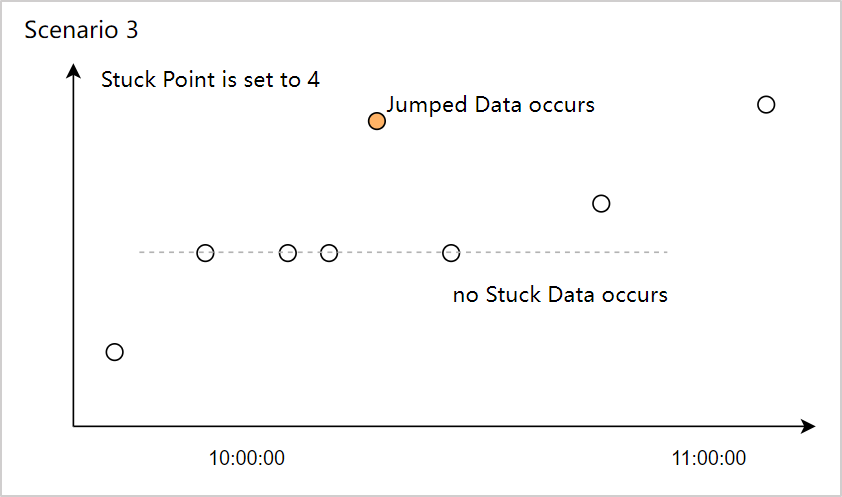Select the white circle between dashed line and top-right point
This screenshot has height=497, width=842.
tap(601, 203)
